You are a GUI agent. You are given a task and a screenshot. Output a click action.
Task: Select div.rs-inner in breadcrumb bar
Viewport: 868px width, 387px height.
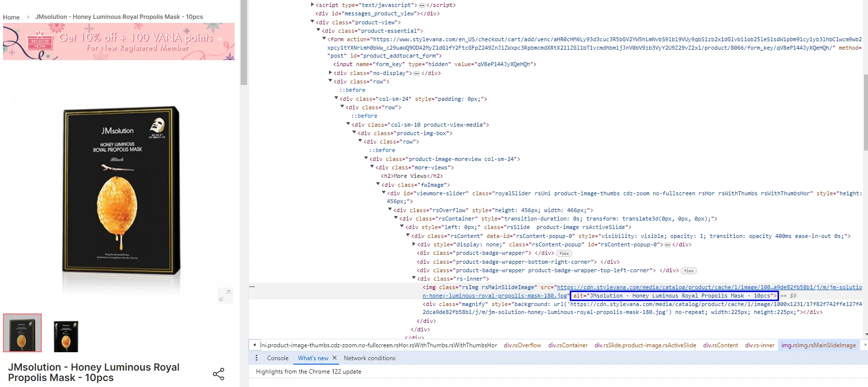760,345
